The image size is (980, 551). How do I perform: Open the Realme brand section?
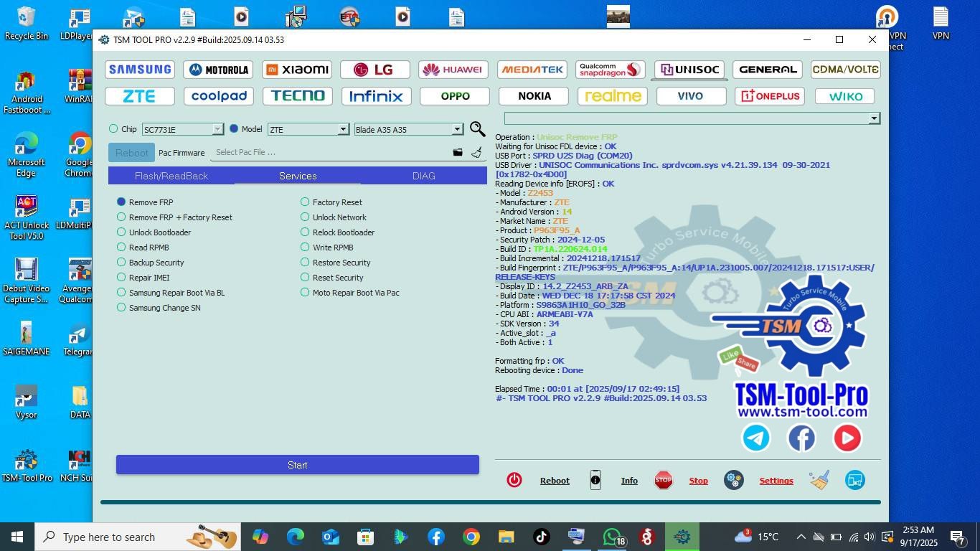tap(613, 96)
